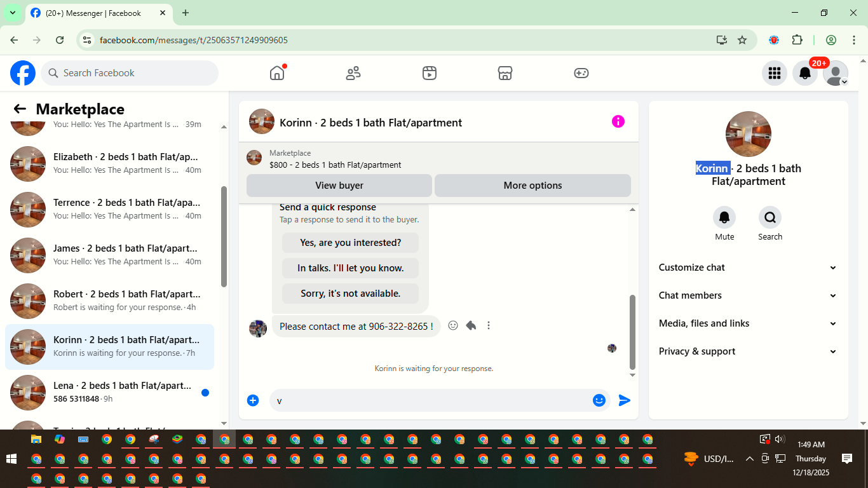Open the Terrence conversation
The image size is (868, 488).
[x=109, y=210]
